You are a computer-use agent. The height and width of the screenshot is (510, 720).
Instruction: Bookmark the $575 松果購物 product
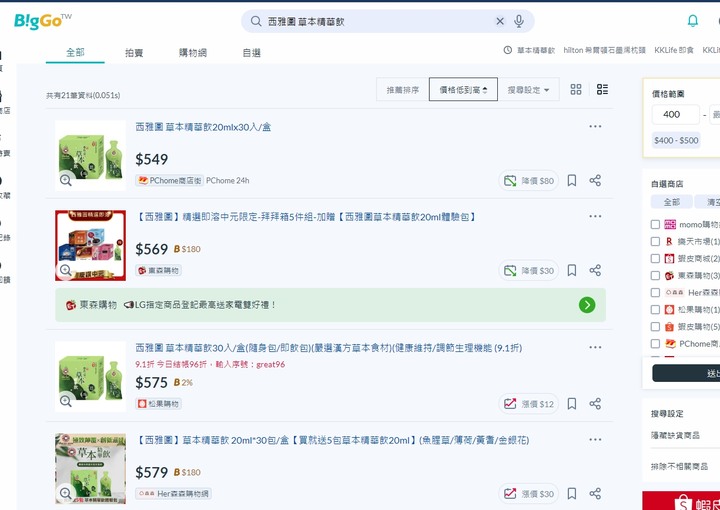tap(572, 404)
